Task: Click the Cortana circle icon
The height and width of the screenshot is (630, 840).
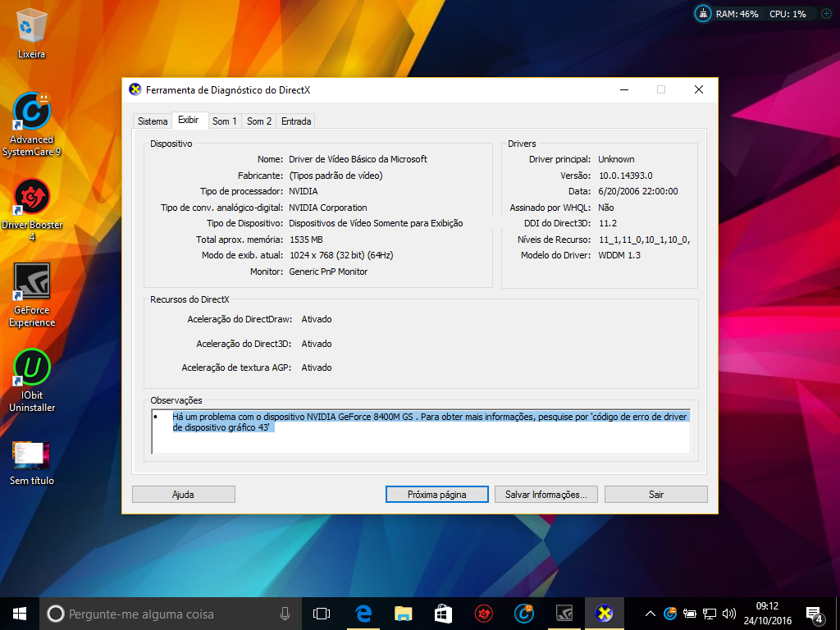Action: (56, 614)
